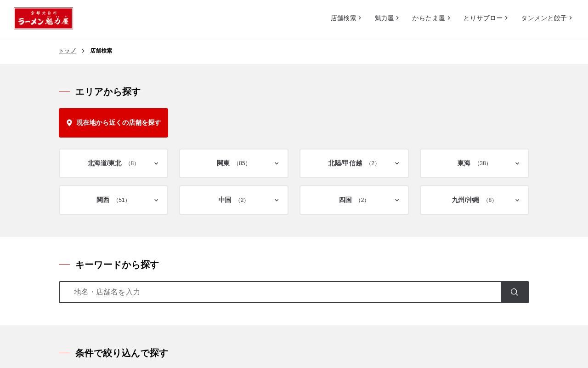Expand the 北陸/甲信越 area dropdown
The image size is (588, 368).
click(354, 163)
